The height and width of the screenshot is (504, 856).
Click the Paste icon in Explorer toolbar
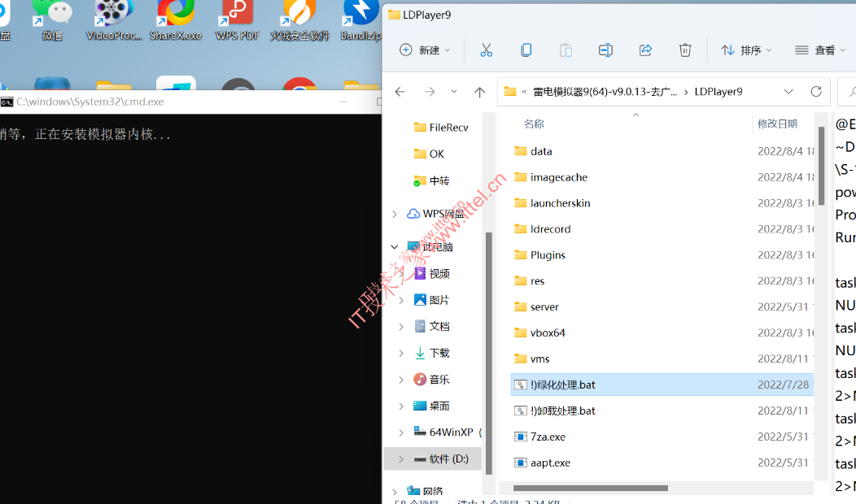point(566,50)
